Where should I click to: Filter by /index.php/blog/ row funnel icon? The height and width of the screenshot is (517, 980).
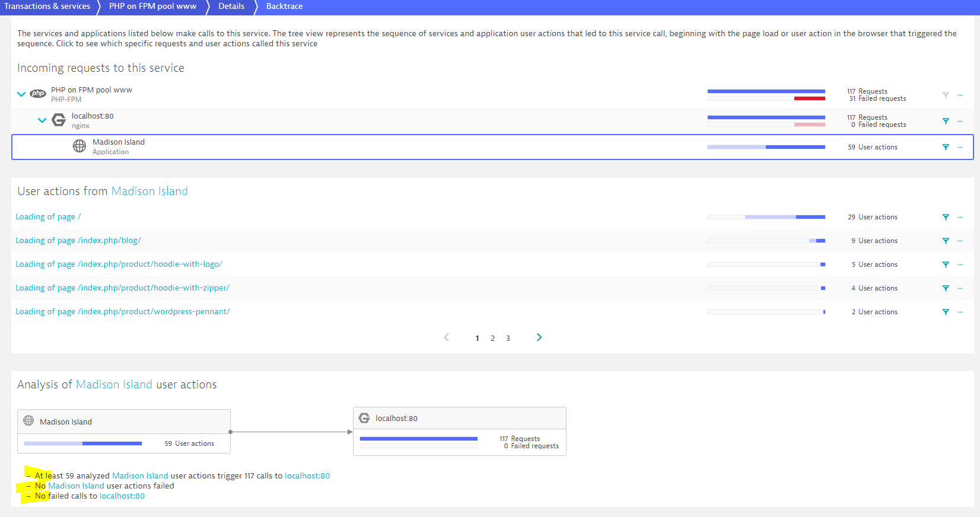pos(946,241)
